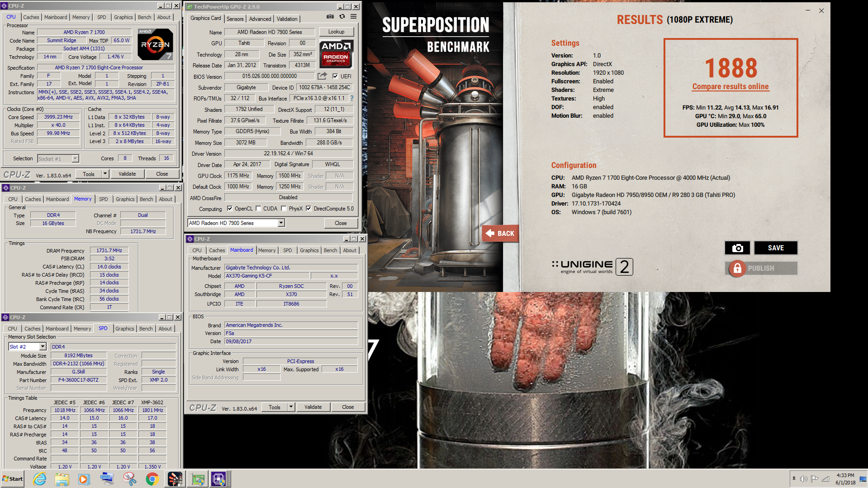Open the Graphics tab in Mainboard CPU-Z window
The height and width of the screenshot is (488, 868).
[x=309, y=250]
